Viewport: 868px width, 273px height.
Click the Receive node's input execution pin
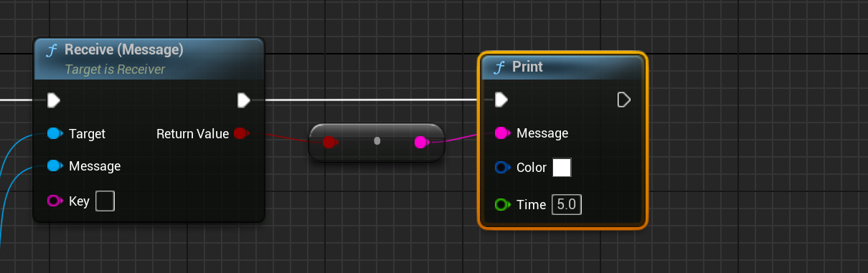(x=54, y=100)
